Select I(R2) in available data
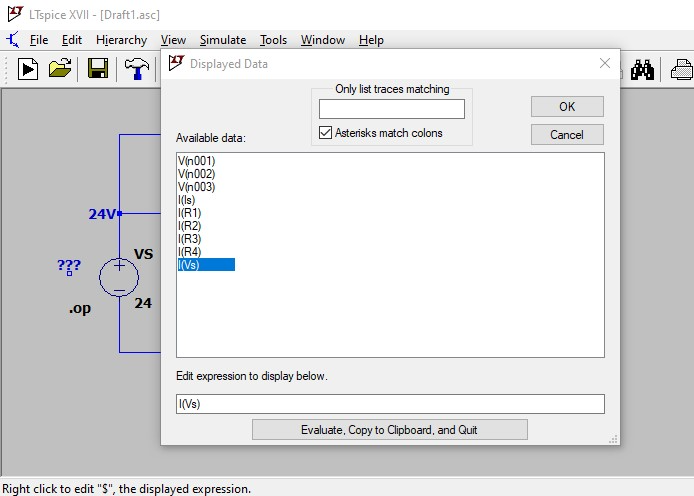Image resolution: width=694 pixels, height=496 pixels. 189,226
